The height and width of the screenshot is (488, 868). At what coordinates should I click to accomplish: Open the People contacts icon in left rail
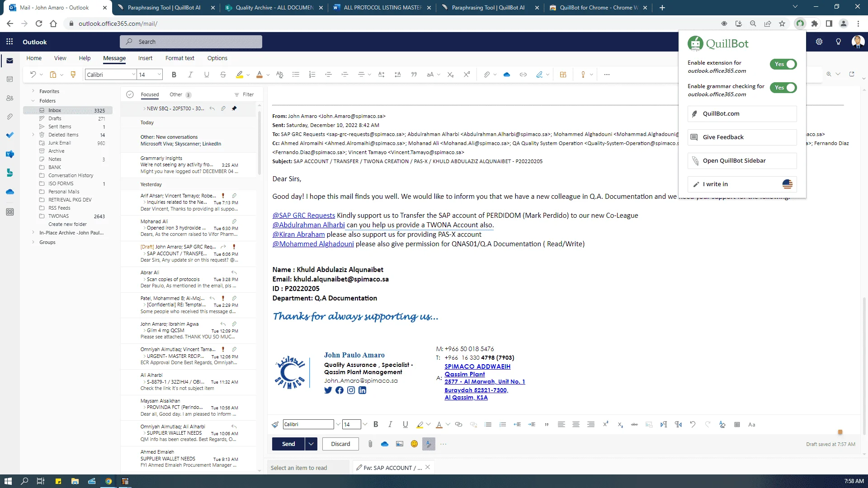[x=10, y=98]
